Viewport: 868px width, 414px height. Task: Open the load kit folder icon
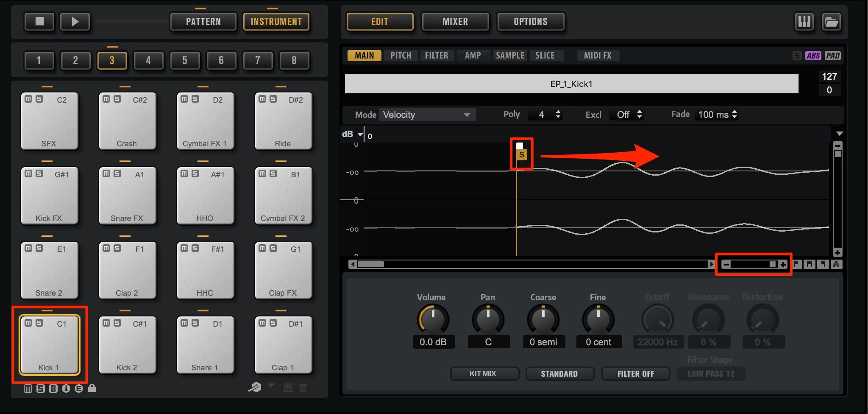coord(831,22)
